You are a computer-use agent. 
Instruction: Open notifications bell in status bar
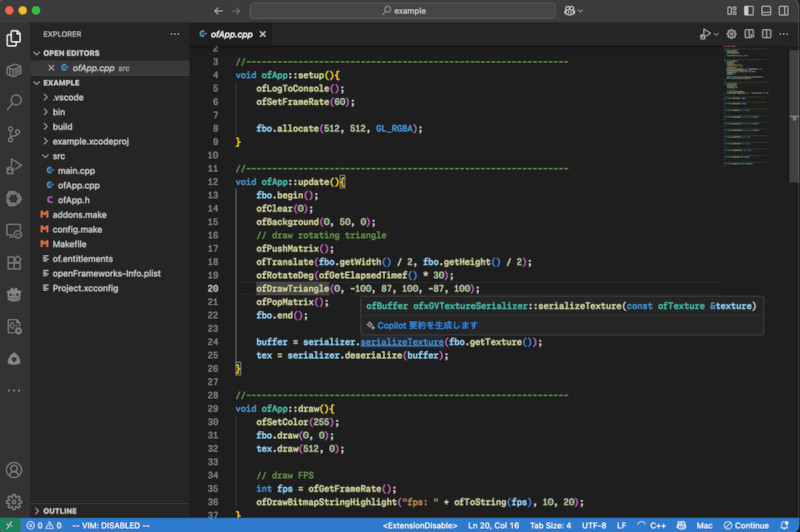click(x=785, y=525)
